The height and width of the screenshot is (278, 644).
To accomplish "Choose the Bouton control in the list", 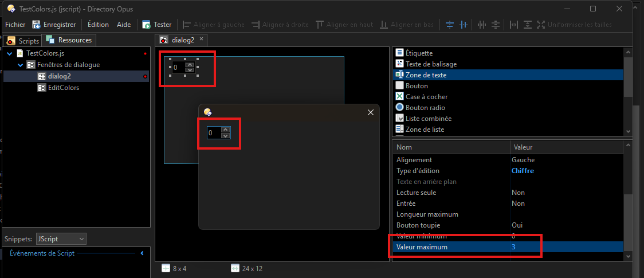I will tap(417, 85).
